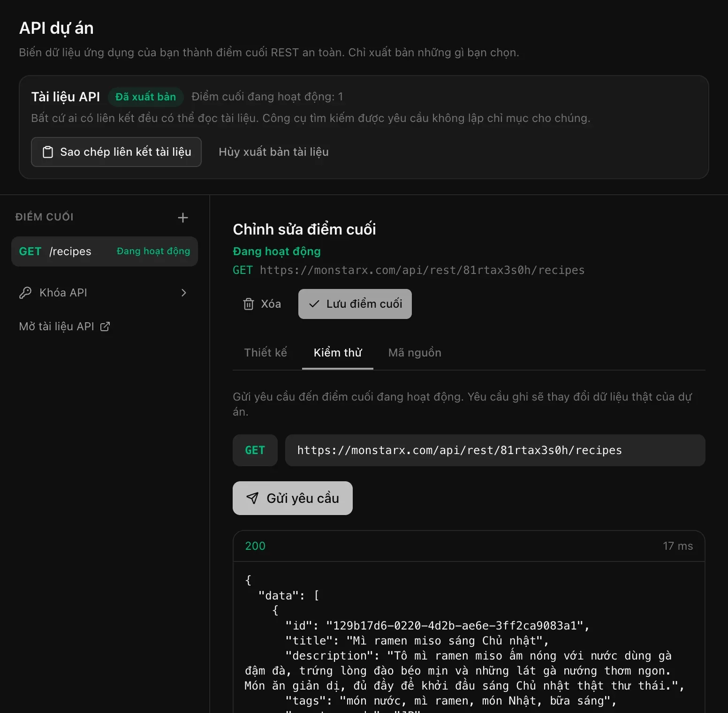Save endpoint with Lưu điểm cuối button
This screenshot has width=728, height=713.
tap(355, 304)
